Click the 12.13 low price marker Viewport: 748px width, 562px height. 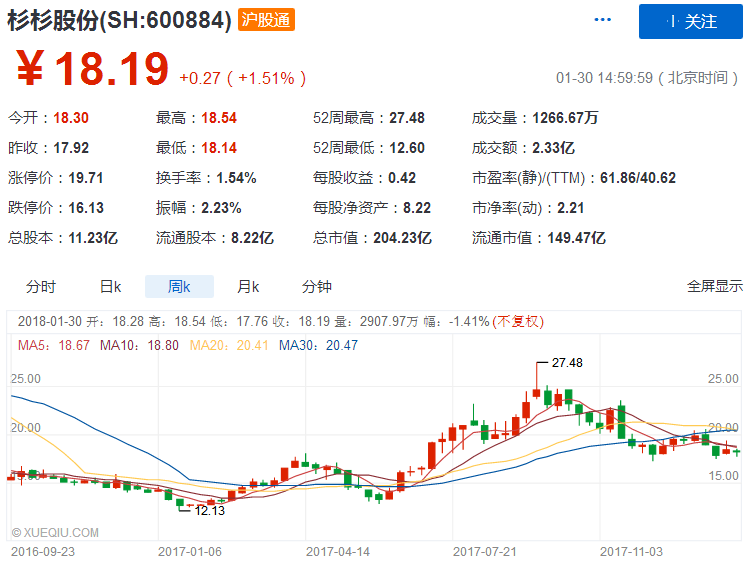[209, 510]
